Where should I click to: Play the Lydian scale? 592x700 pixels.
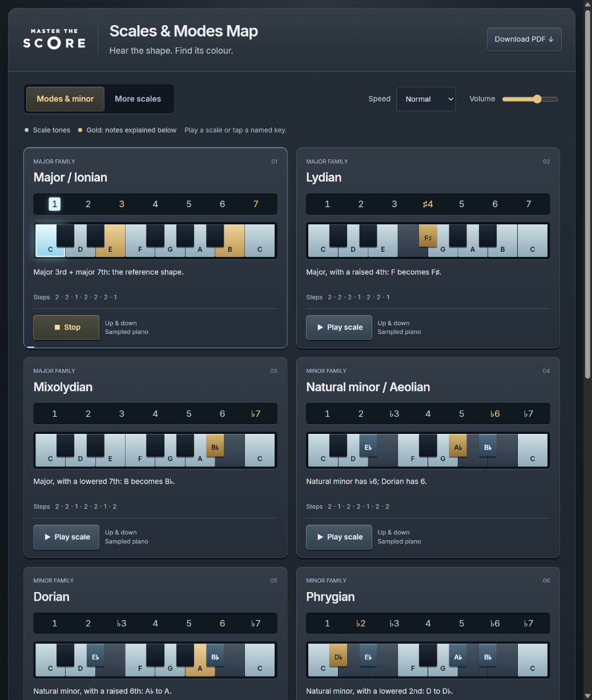(339, 327)
